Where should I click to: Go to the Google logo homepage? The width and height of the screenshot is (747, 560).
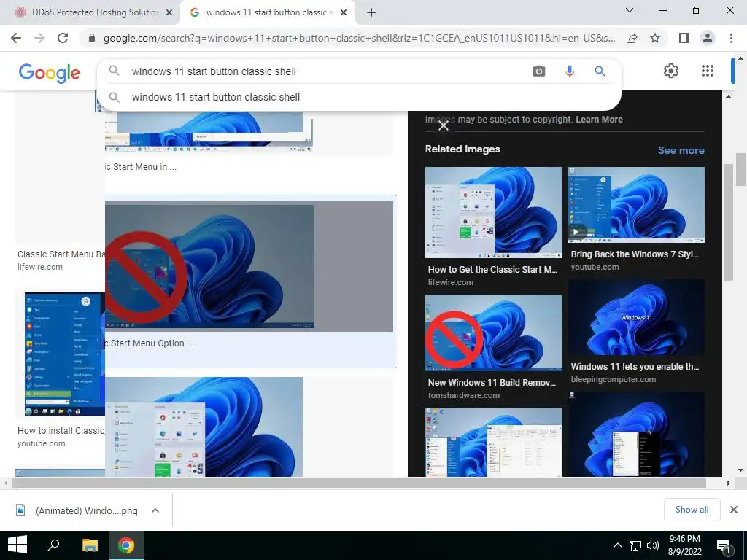point(50,73)
